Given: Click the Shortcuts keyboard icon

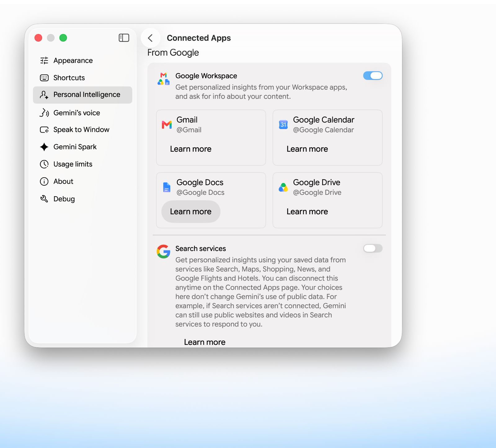Looking at the screenshot, I should (x=44, y=78).
